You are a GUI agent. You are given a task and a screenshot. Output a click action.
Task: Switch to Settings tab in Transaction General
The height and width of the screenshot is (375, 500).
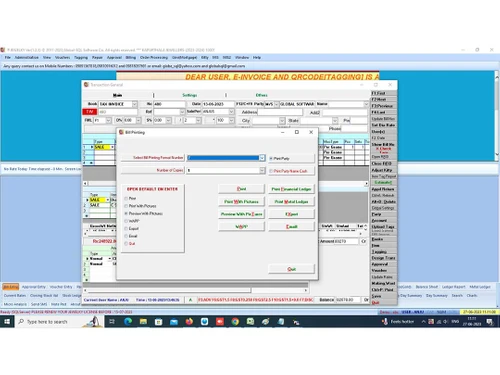pyautogui.click(x=190, y=95)
